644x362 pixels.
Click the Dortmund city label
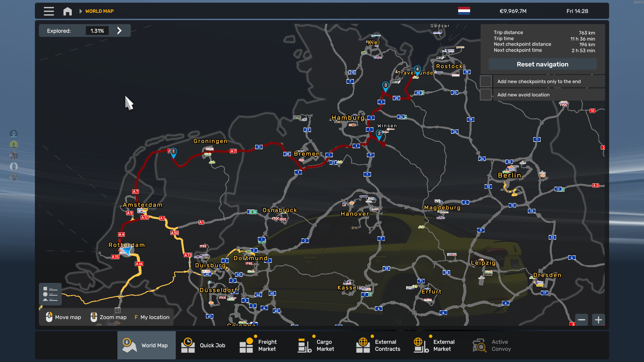(251, 258)
